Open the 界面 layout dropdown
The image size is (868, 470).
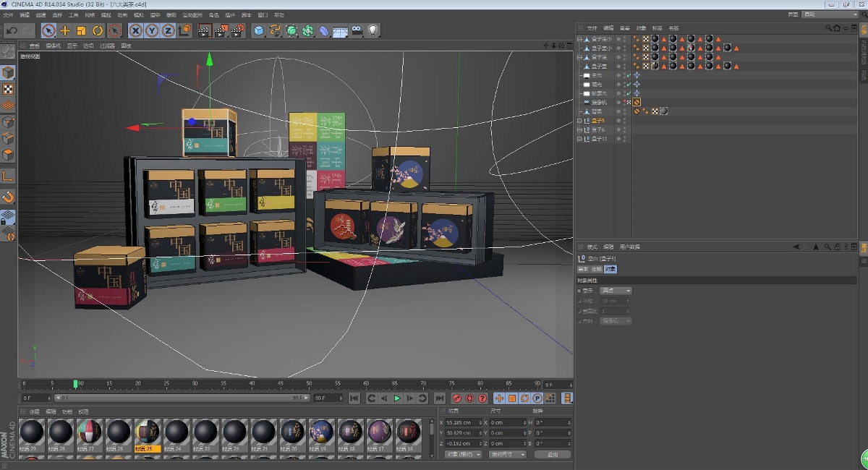830,14
